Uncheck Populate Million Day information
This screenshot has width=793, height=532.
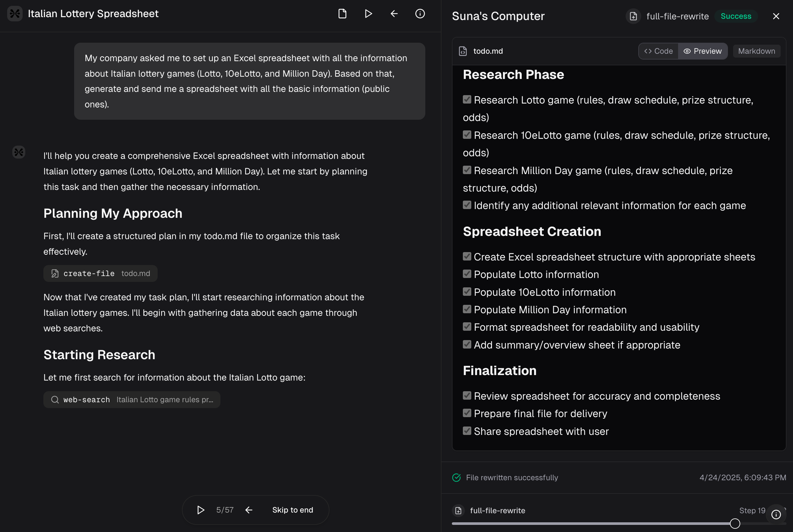pos(467,309)
